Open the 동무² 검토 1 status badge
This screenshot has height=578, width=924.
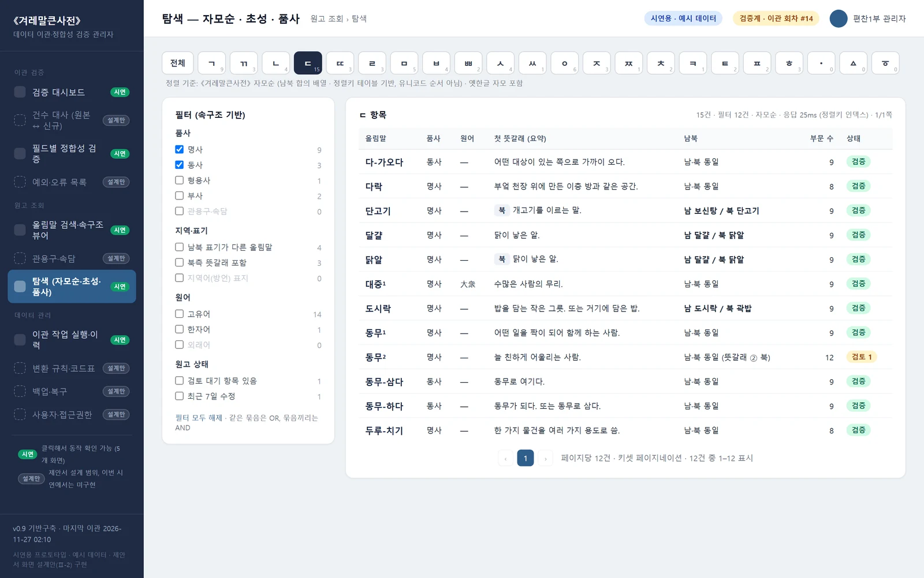tap(862, 357)
